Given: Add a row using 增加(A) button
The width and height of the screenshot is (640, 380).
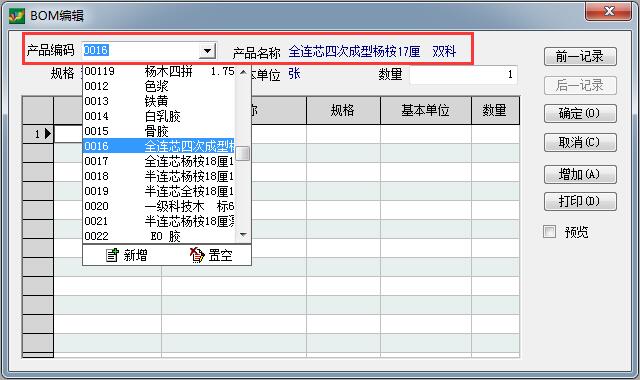Looking at the screenshot, I should 580,175.
